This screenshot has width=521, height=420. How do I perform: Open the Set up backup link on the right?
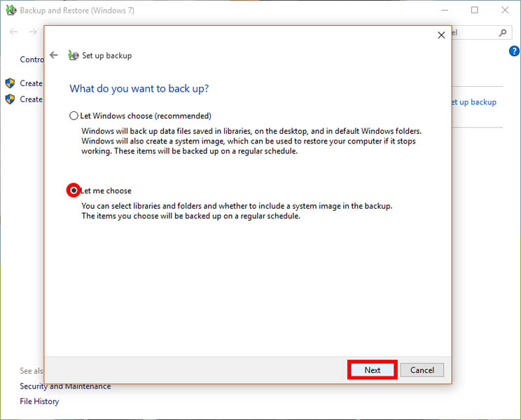pos(474,102)
